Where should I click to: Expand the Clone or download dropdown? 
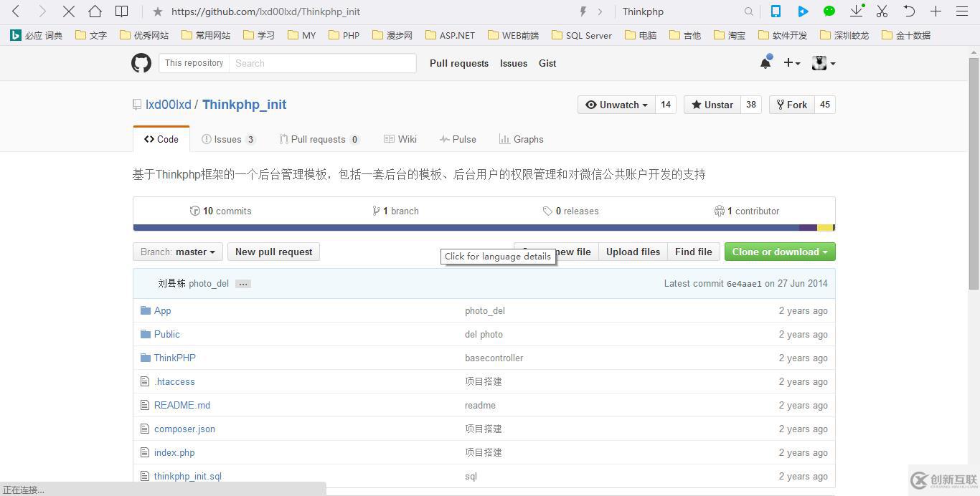(x=779, y=252)
